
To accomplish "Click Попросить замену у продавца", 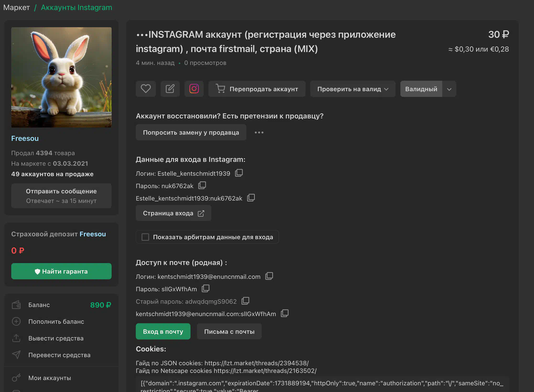I will click(x=191, y=132).
